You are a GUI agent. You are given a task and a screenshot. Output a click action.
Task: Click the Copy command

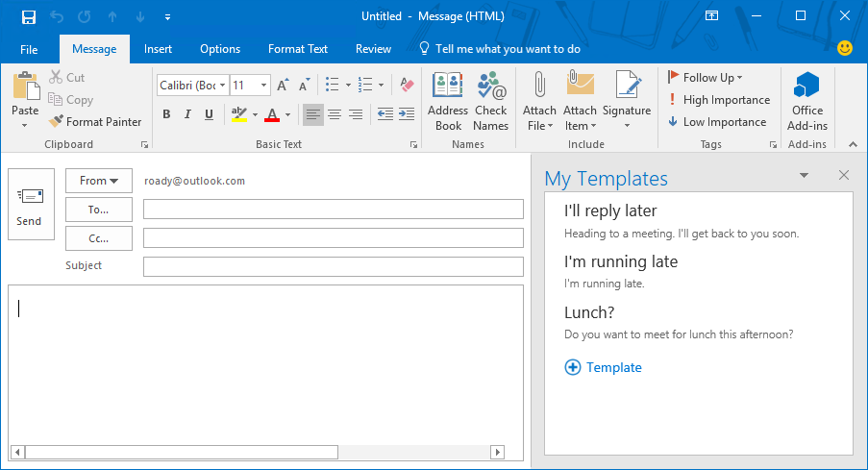click(x=70, y=100)
